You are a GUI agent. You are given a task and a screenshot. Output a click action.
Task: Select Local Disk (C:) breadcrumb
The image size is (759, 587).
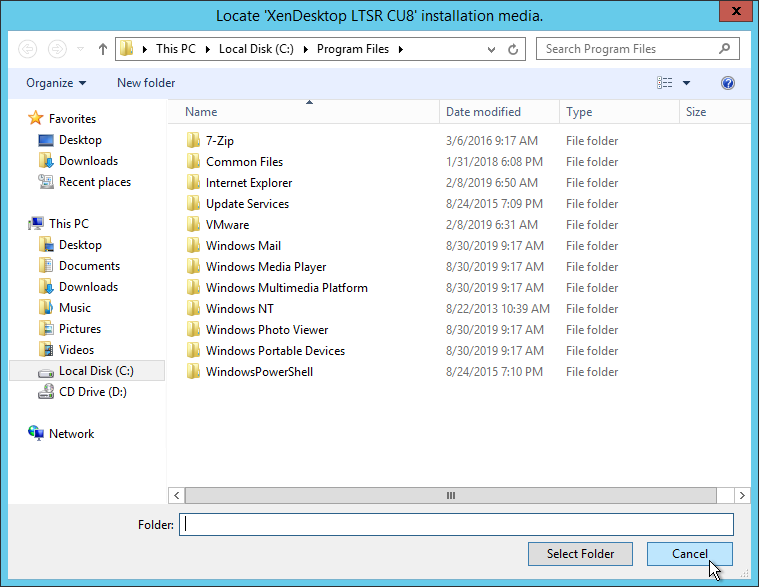point(256,49)
